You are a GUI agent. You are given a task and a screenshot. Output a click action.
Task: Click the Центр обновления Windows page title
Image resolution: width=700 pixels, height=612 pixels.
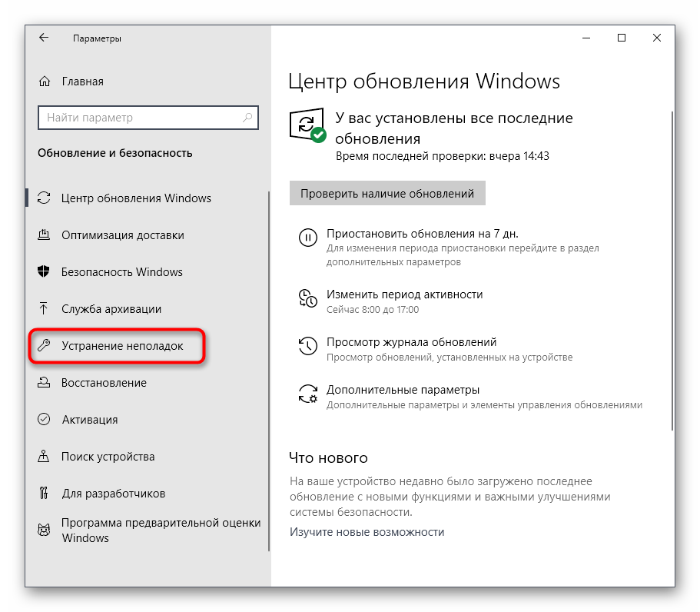(x=424, y=81)
